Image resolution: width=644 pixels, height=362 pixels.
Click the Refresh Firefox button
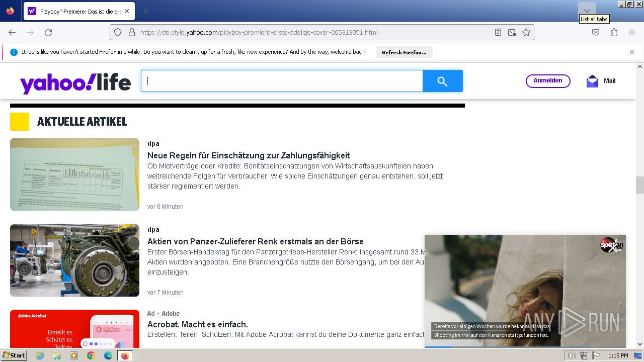404,52
